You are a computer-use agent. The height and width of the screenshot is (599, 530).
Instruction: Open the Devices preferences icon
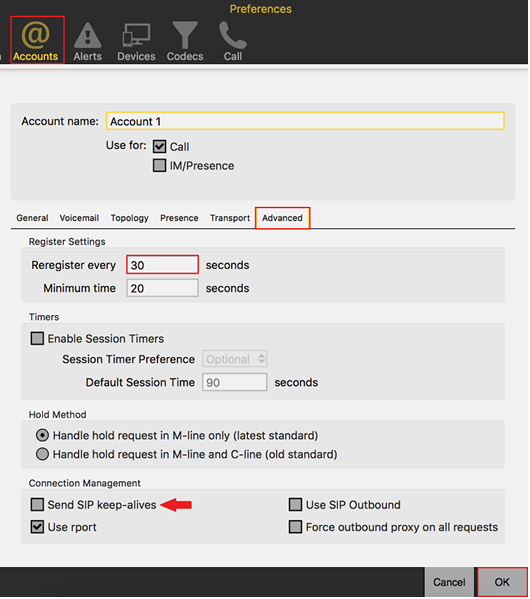tap(136, 35)
